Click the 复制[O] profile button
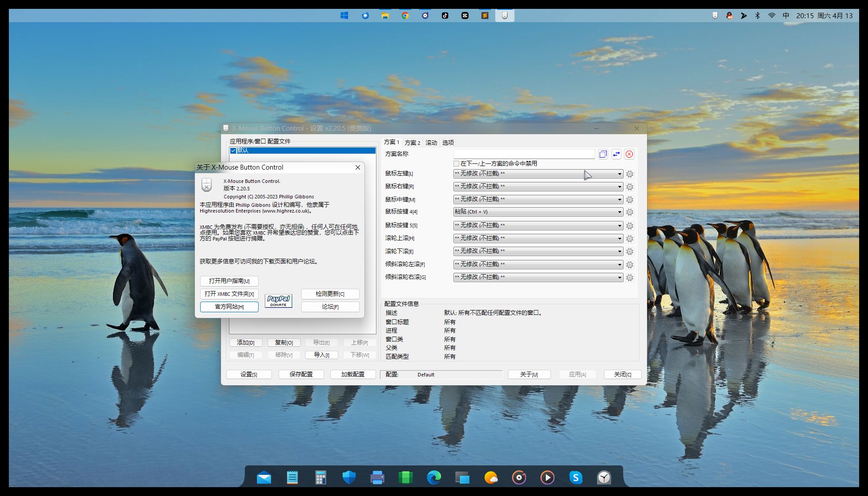 pyautogui.click(x=284, y=342)
